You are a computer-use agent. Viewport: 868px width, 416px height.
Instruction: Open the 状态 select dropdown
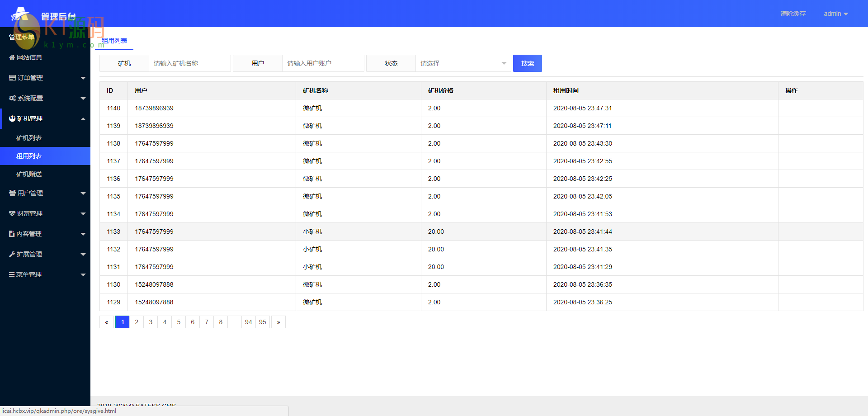coord(463,63)
